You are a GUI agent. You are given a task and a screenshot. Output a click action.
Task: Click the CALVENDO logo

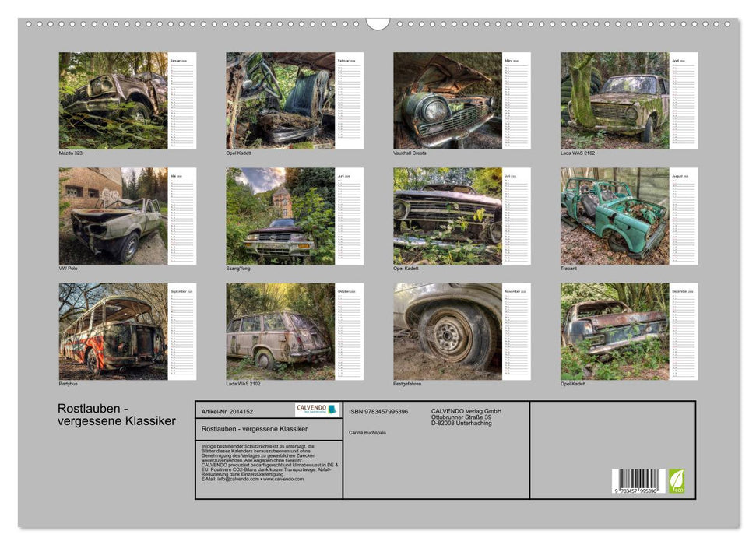(317, 410)
